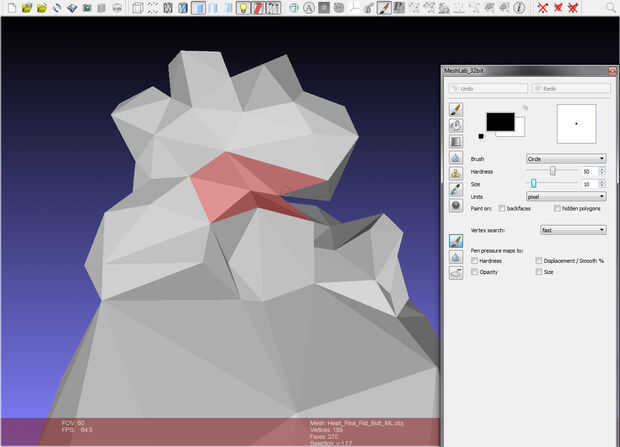Check pen pressure Hardness checkbox
Viewport: 620px width, 447px height.
pos(474,261)
